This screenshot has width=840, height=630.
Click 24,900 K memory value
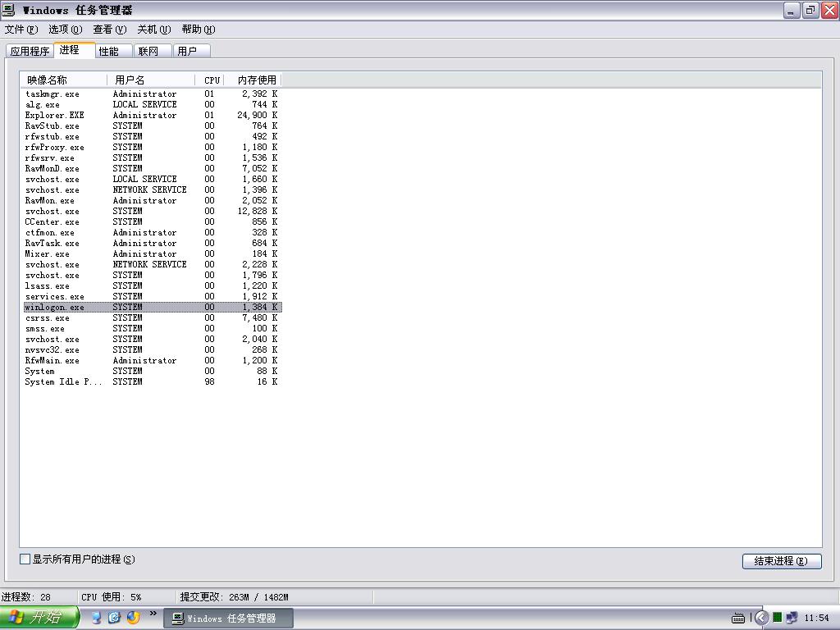(257, 115)
